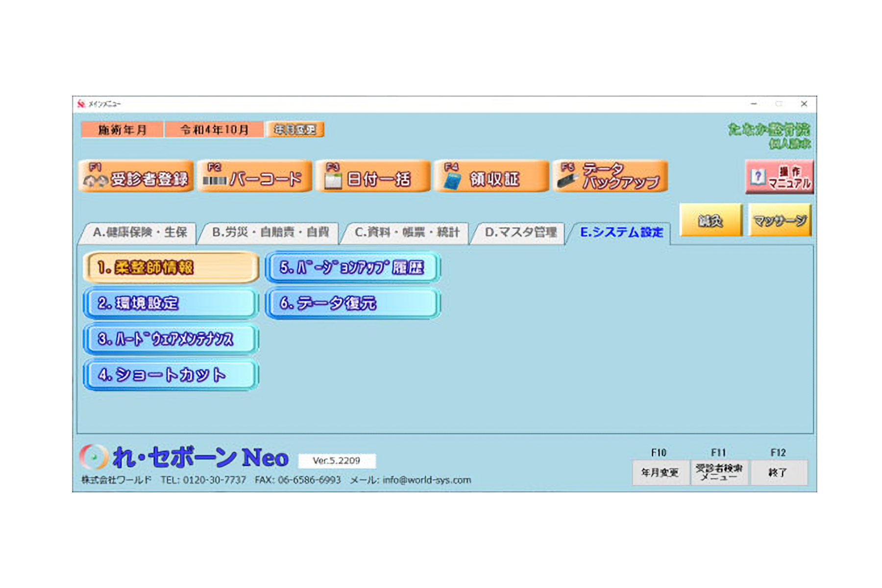Open 1.柔整師情報 settings

point(171,268)
